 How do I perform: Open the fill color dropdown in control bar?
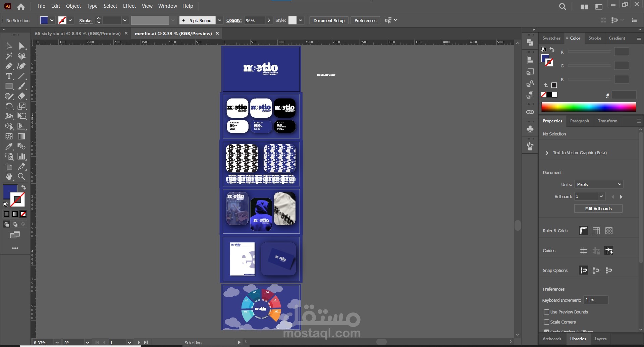[x=52, y=20]
